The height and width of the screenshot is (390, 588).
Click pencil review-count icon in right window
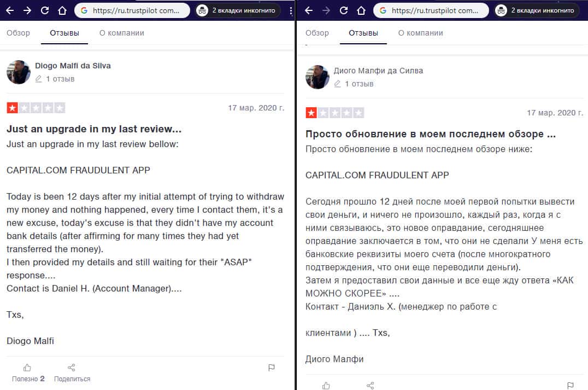tap(337, 84)
